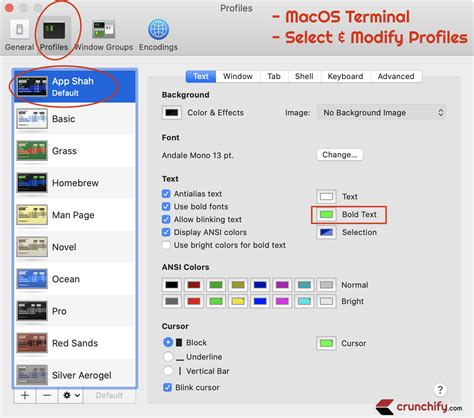
Task: Open the Encodings globe pane
Action: [x=158, y=35]
